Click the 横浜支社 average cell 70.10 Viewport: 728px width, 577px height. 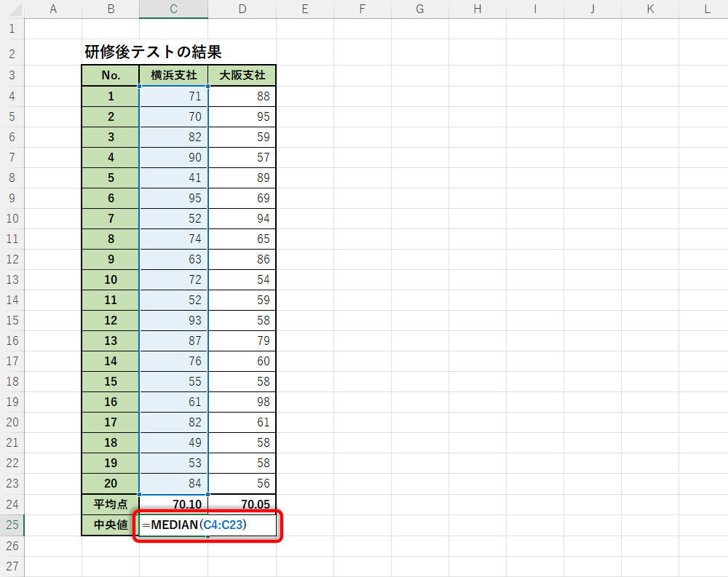[173, 504]
